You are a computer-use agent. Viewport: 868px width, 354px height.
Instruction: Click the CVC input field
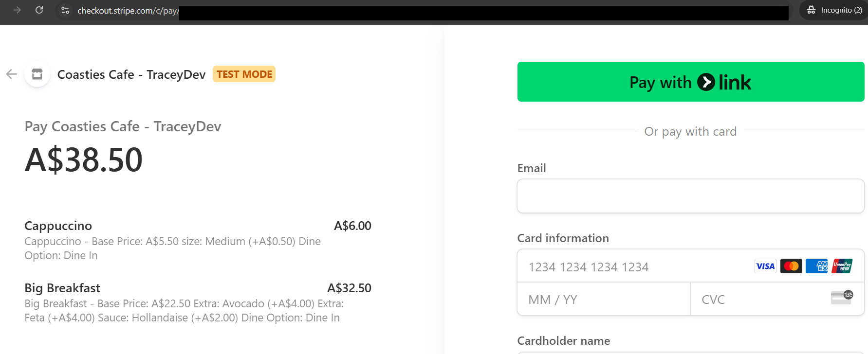coord(759,300)
